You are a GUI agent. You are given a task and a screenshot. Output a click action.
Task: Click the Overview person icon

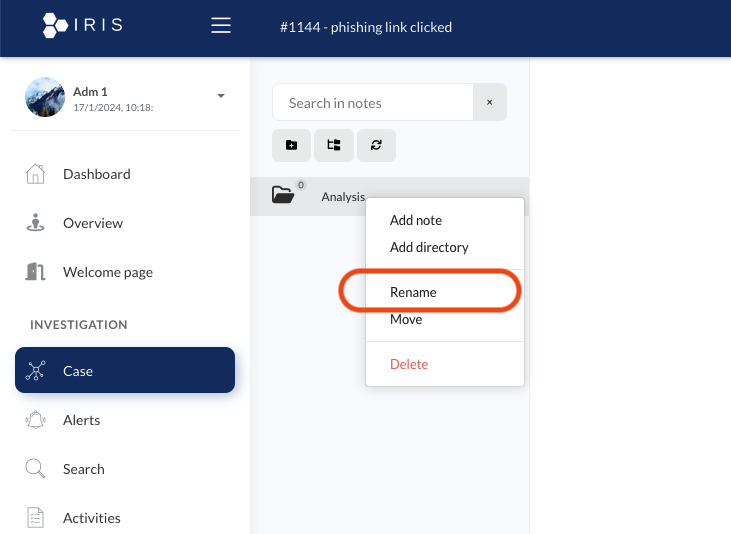point(35,222)
